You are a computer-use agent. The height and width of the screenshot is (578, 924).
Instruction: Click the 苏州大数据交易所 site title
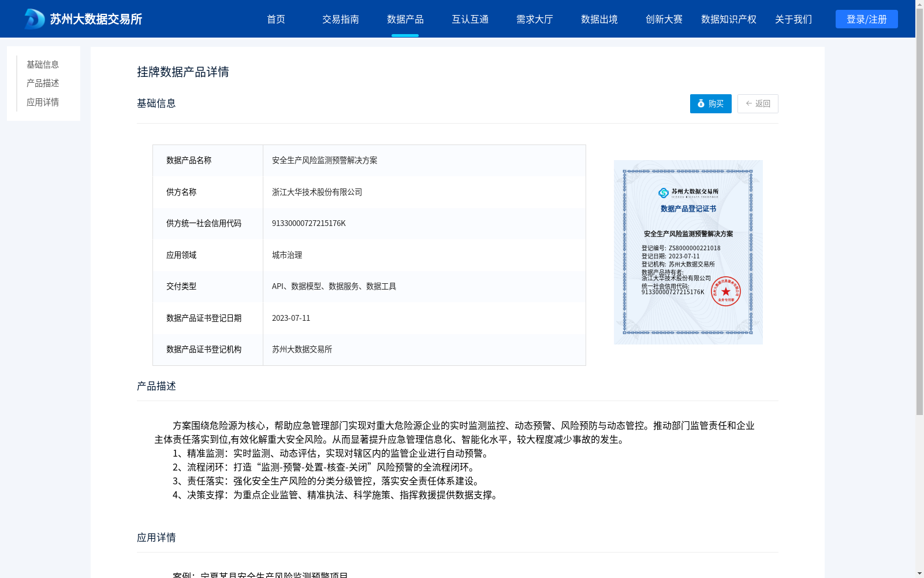(96, 19)
